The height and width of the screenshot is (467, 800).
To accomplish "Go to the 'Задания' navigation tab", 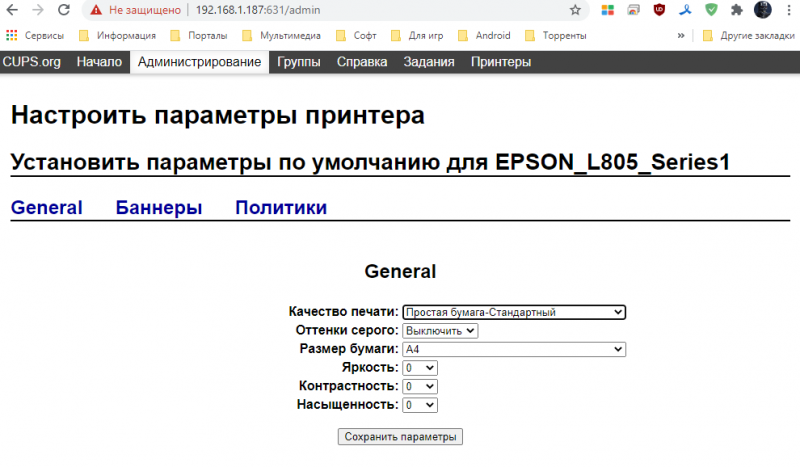I will point(429,62).
